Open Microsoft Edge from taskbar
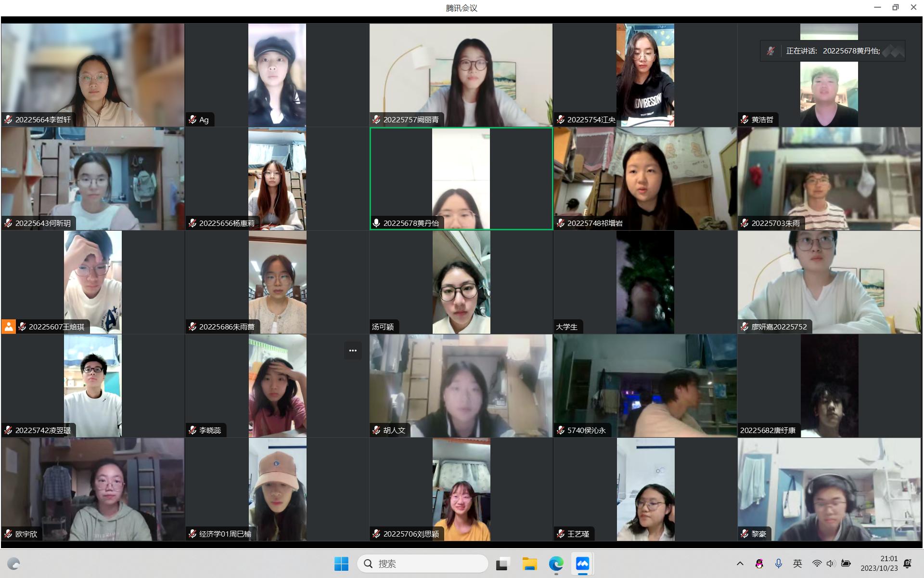 pos(556,564)
